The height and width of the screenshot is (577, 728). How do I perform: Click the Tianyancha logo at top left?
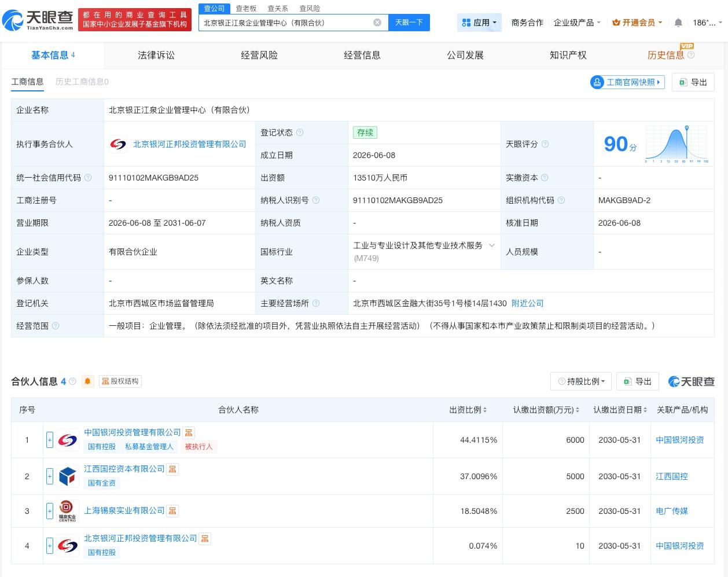coord(38,20)
